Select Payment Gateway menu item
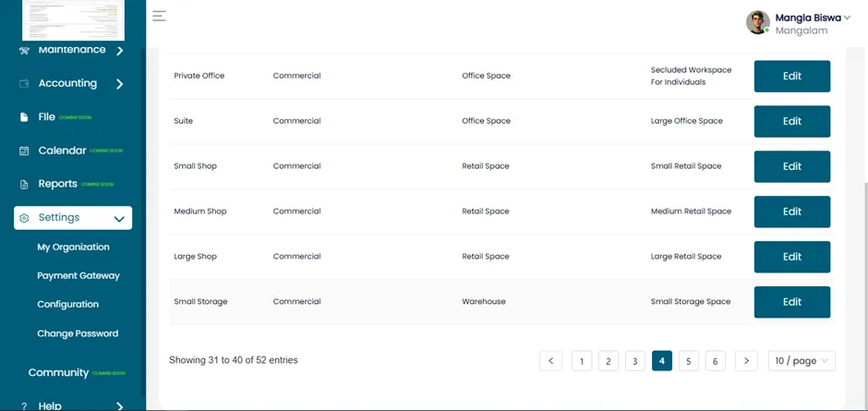The image size is (868, 411). (x=78, y=276)
